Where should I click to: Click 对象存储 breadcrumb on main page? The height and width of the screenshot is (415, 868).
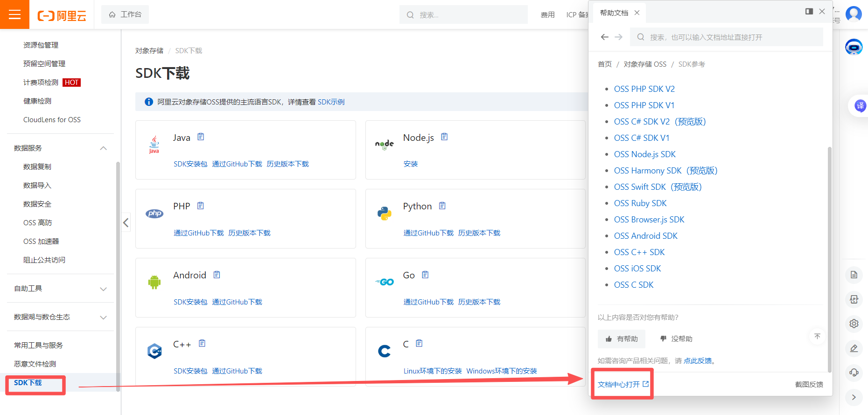click(149, 51)
